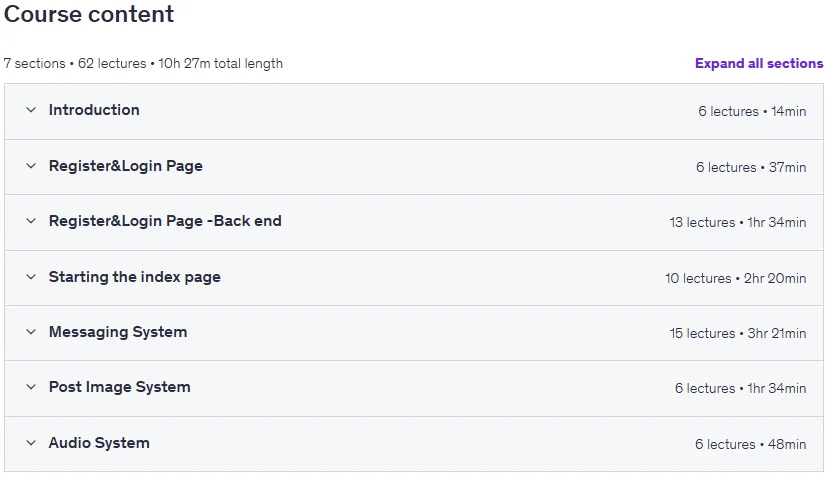
Task: Click the 6 lectures • 48min label
Action: 750,444
